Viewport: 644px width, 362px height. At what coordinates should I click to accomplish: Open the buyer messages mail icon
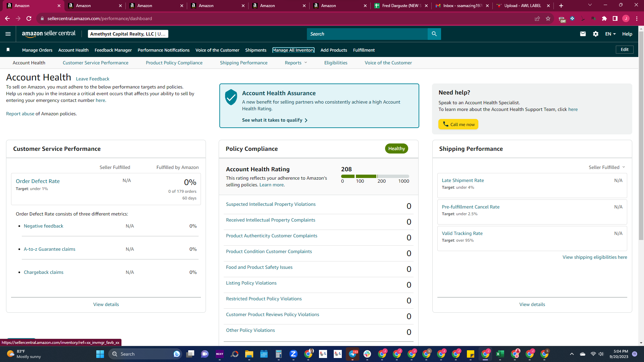(583, 34)
